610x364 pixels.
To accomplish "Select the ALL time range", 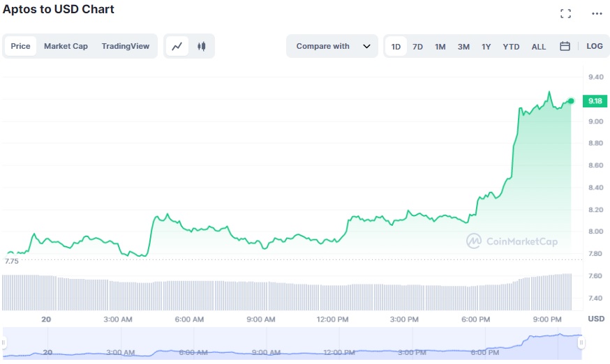I will tap(538, 47).
